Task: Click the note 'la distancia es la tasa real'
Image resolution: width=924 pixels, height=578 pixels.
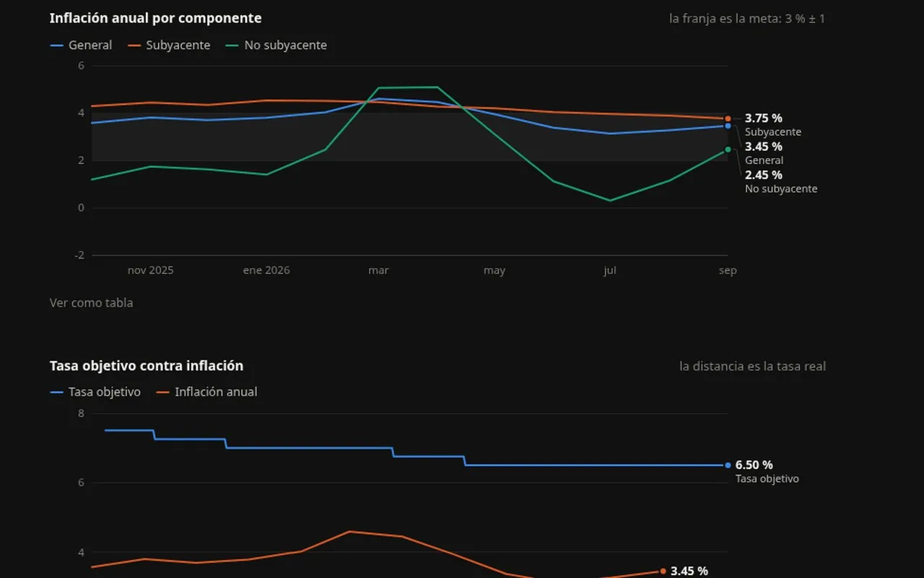Action: (x=752, y=366)
